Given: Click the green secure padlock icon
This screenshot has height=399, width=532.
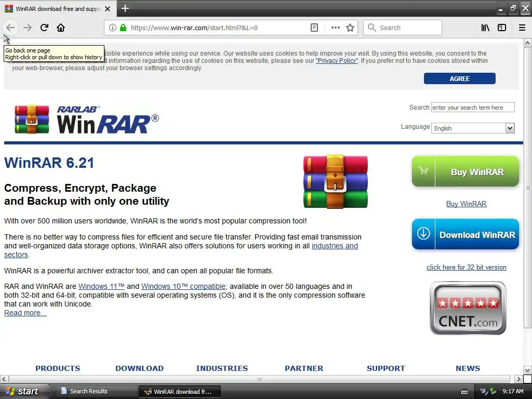Looking at the screenshot, I should tap(123, 28).
